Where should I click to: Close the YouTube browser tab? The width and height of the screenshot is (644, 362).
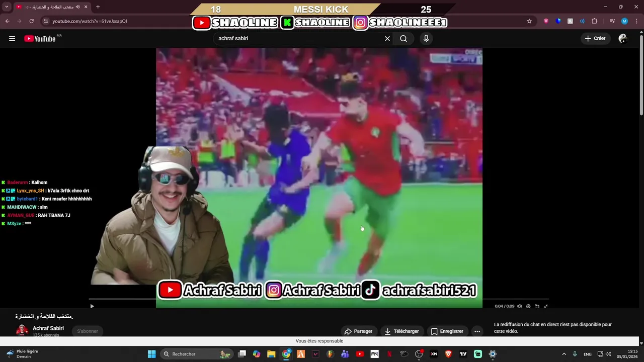click(86, 7)
